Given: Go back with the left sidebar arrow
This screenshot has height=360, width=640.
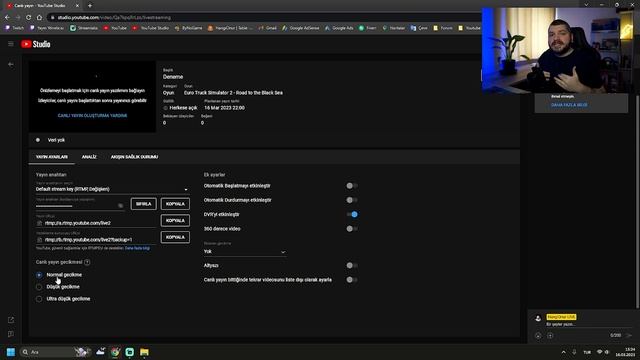Looking at the screenshot, I should [x=11, y=64].
